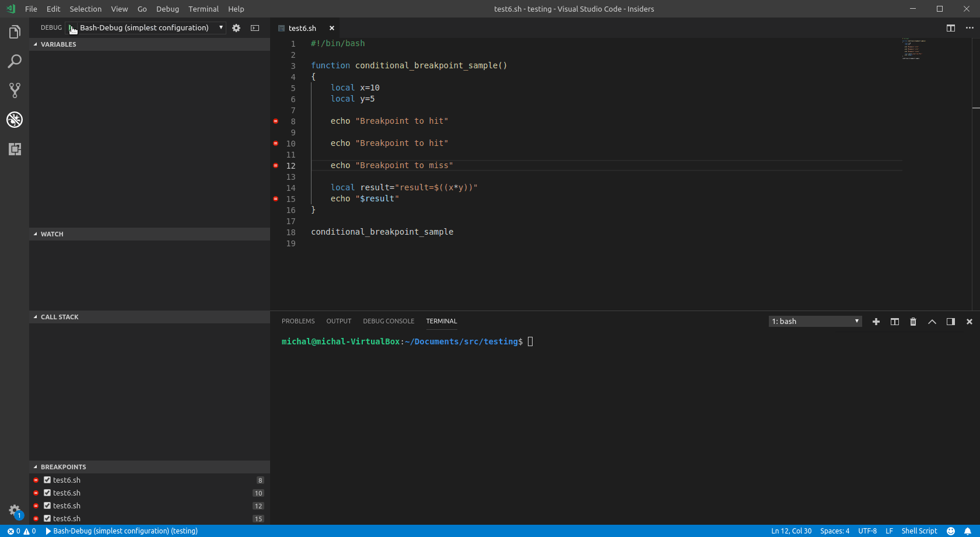Click the breakpoint dot on line 15
980x537 pixels.
[276, 199]
